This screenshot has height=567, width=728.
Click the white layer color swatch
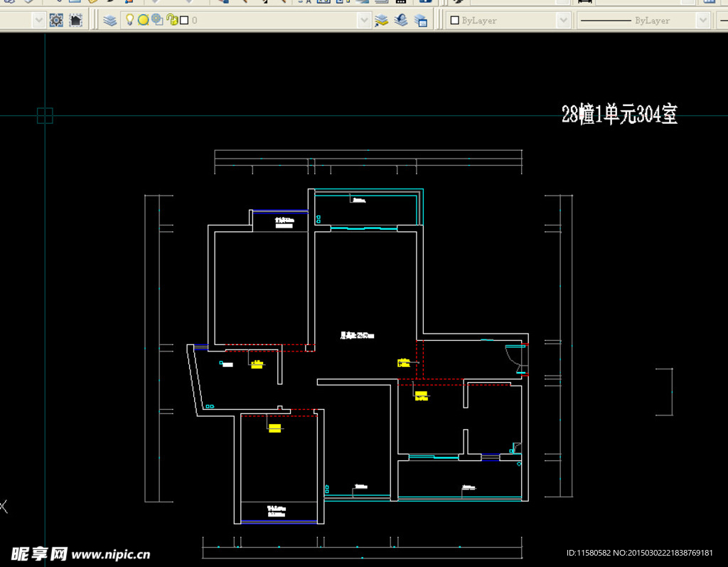tap(184, 21)
